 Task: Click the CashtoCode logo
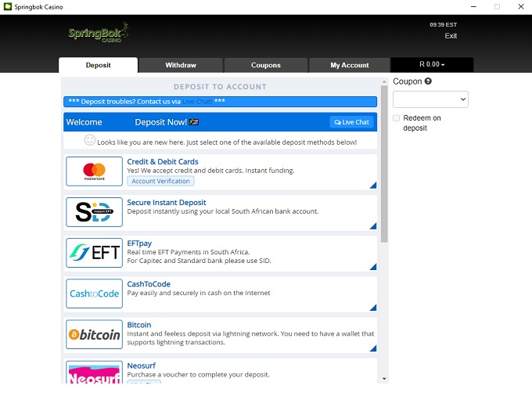94,294
